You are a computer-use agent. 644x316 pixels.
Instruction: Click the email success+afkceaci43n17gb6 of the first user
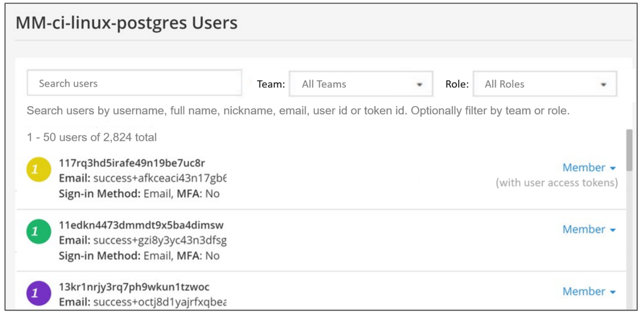click(x=160, y=179)
